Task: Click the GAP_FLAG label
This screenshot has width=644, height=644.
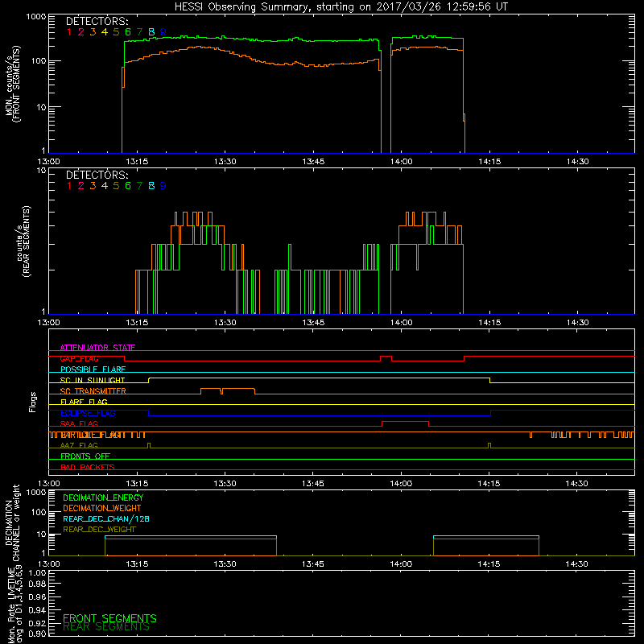Action: [79, 358]
